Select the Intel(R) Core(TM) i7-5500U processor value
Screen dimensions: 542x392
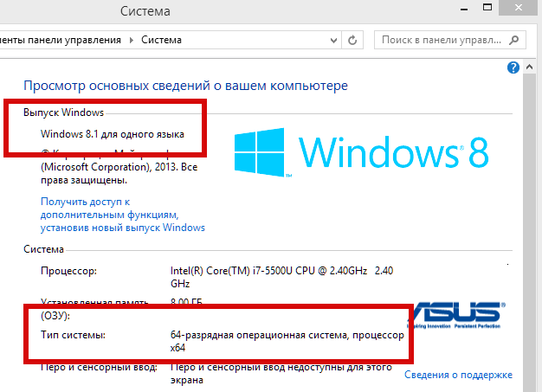(x=281, y=277)
